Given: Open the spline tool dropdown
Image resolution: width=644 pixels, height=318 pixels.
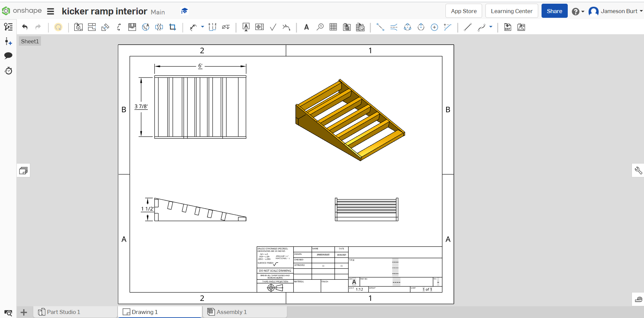Looking at the screenshot, I should (x=491, y=27).
